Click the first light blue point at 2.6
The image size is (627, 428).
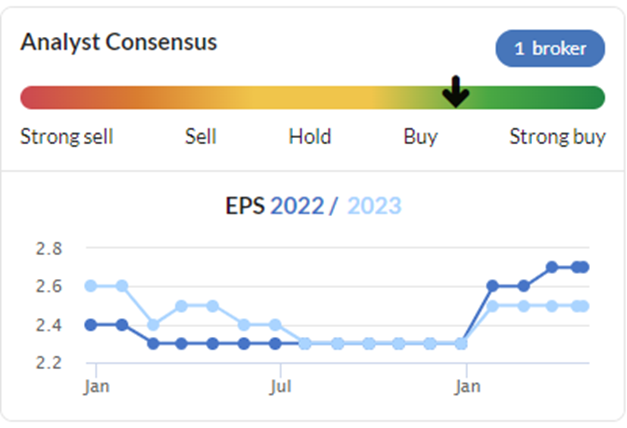(x=91, y=286)
